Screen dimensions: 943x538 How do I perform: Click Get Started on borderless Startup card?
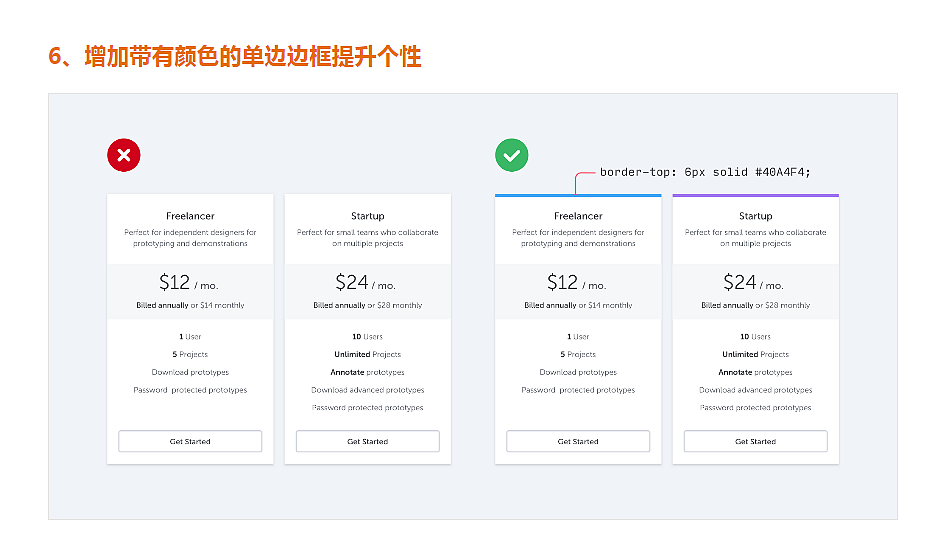[367, 441]
